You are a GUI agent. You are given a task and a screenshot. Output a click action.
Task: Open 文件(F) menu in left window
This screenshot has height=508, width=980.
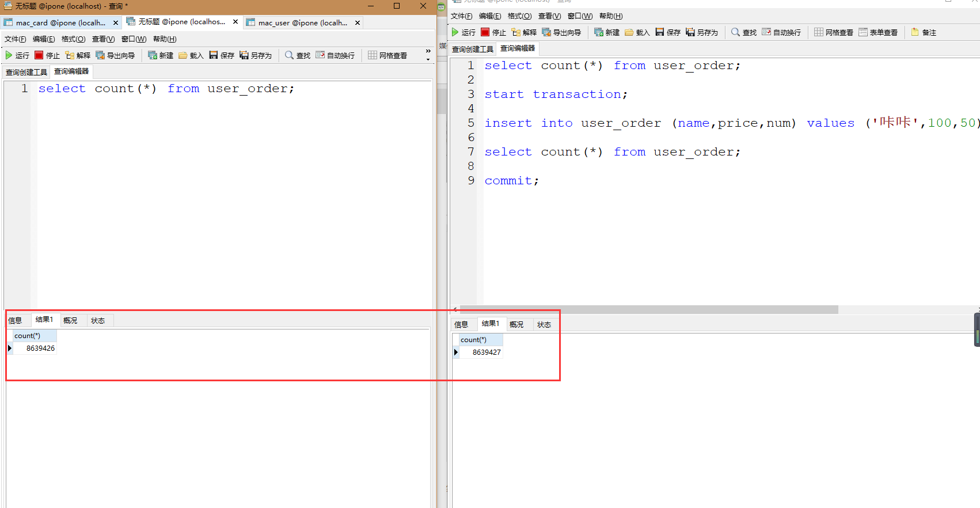point(16,39)
